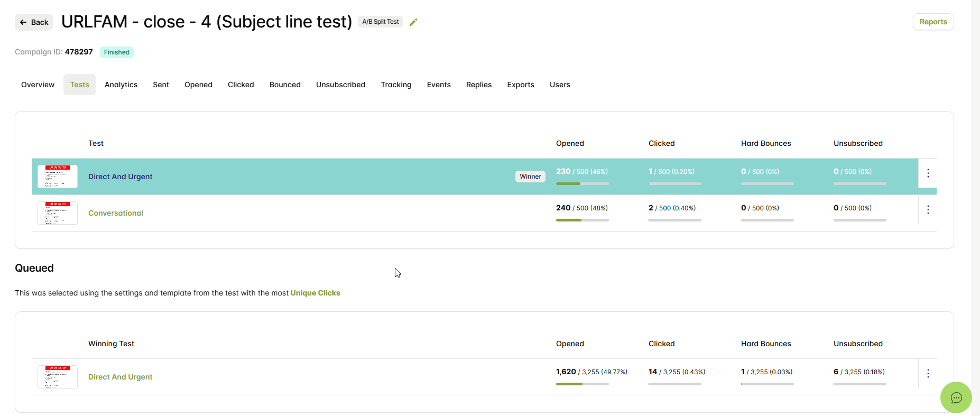This screenshot has width=980, height=416.
Task: Open Direct And Urgent link under Winning Test
Action: click(120, 377)
